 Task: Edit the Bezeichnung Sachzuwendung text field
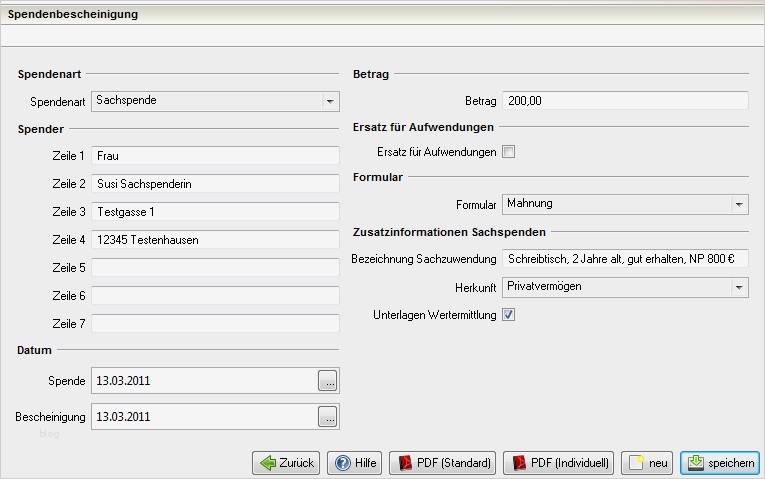(625, 259)
